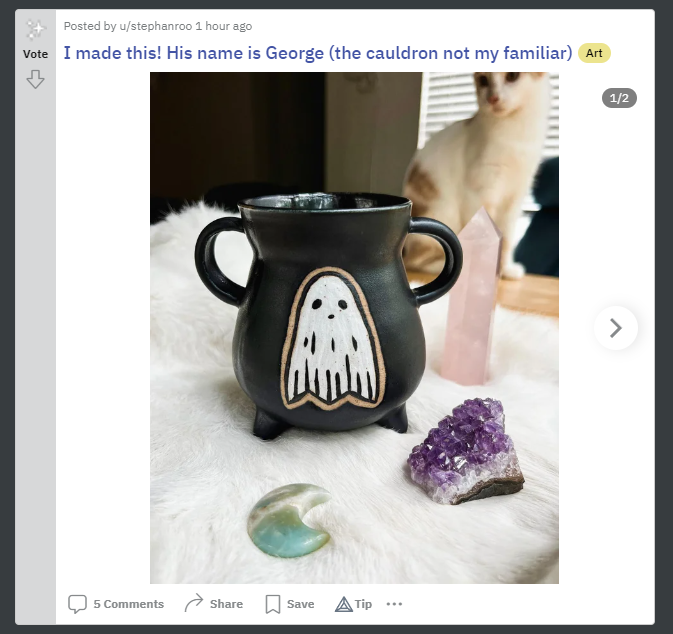The image size is (673, 634).
Task: Open the cauldron photo in full view
Action: click(x=354, y=328)
